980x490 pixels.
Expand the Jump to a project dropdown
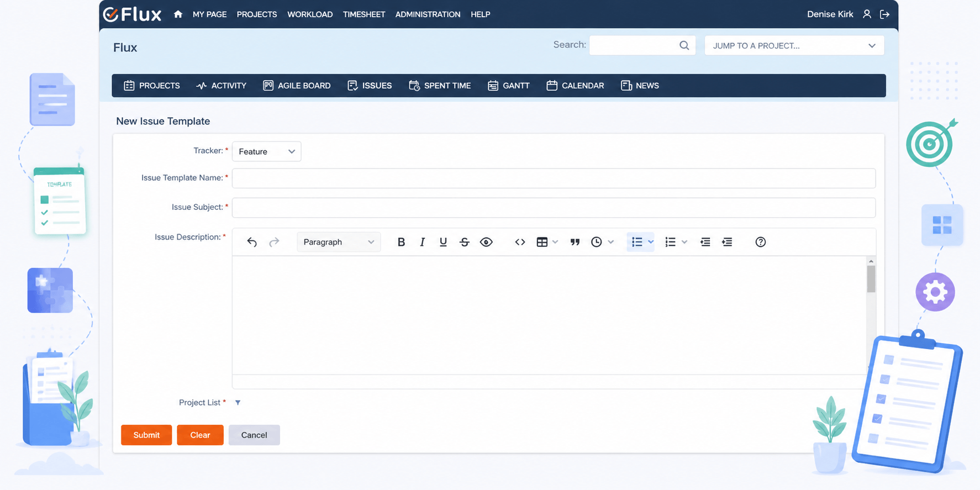pyautogui.click(x=794, y=45)
